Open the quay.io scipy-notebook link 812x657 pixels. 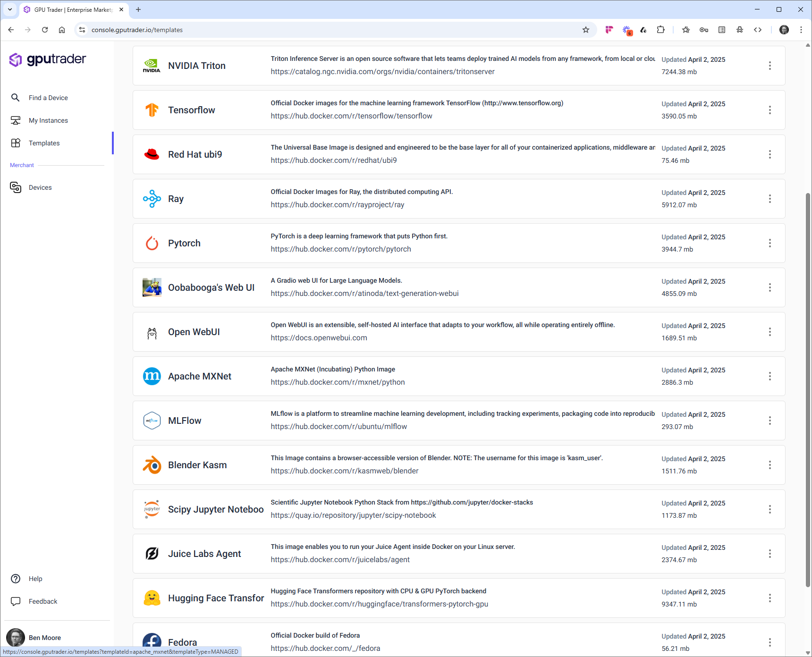(353, 515)
